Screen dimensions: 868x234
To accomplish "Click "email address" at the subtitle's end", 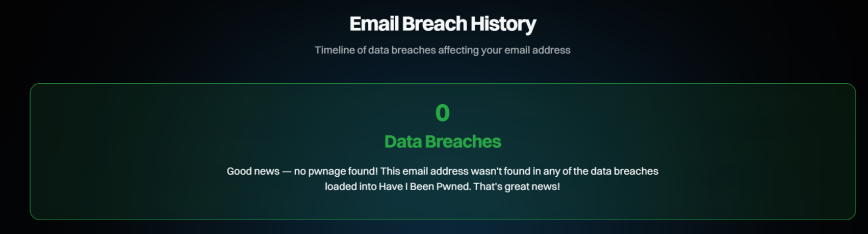I will pyautogui.click(x=537, y=50).
